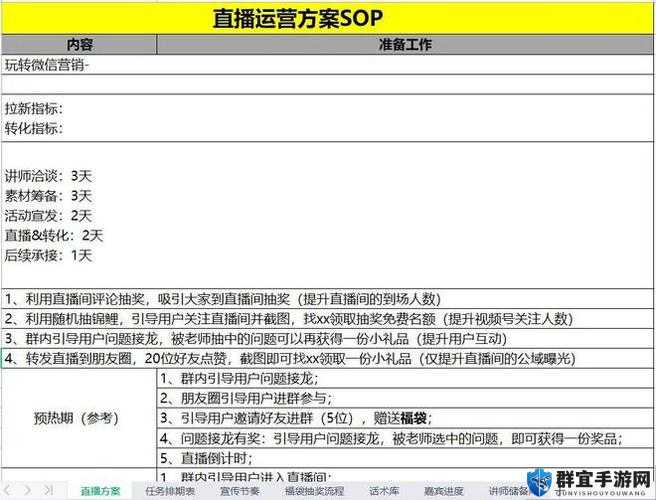The height and width of the screenshot is (500, 656).
Task: Click the 讲师洽谈：3天 line
Action: click(48, 176)
